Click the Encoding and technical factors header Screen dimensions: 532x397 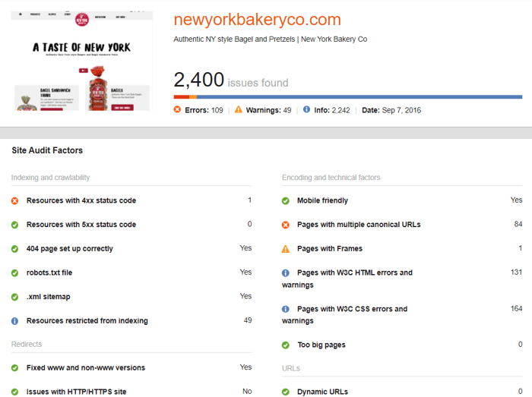pyautogui.click(x=331, y=178)
